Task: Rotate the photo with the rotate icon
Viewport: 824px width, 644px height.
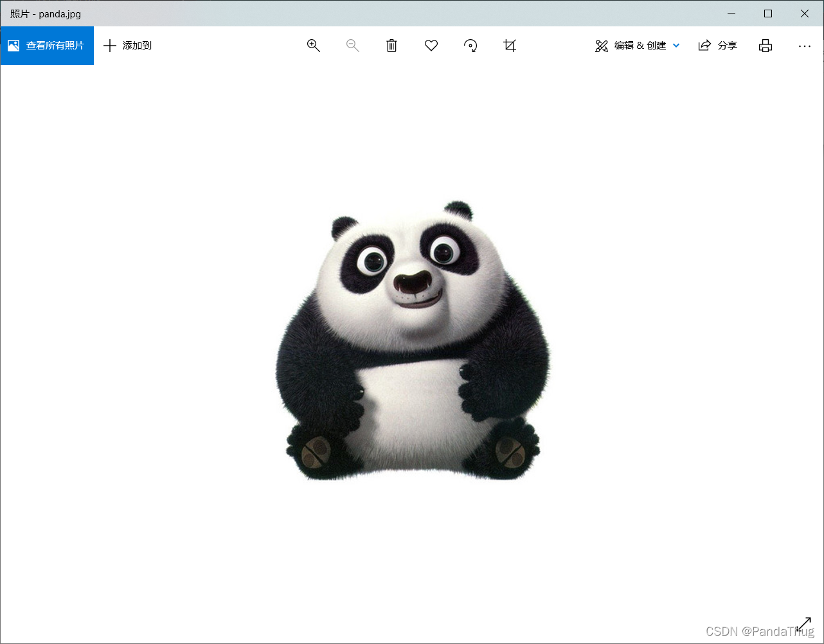Action: pyautogui.click(x=470, y=46)
